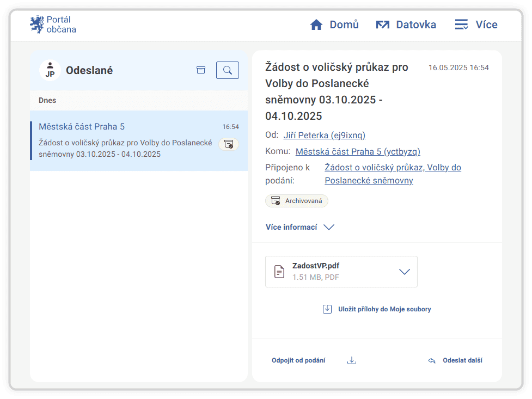Click the Portál občana lion logo

click(36, 24)
